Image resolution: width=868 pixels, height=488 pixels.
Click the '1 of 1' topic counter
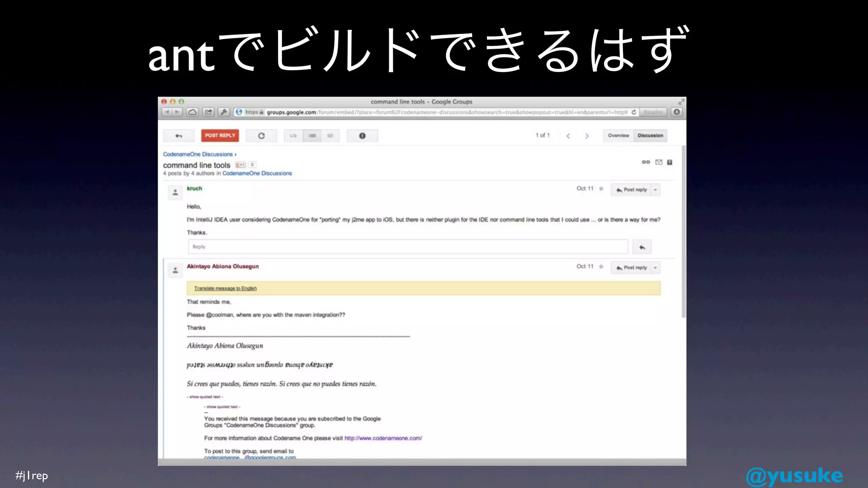click(542, 135)
